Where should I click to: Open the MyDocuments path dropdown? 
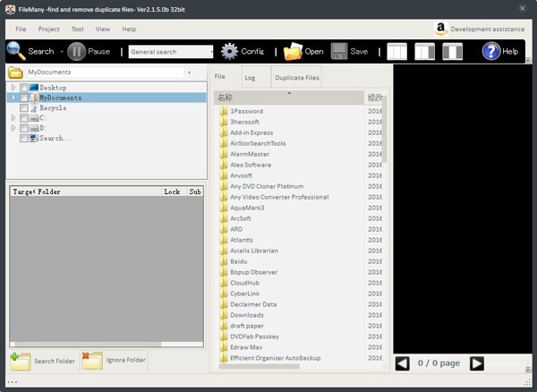[x=189, y=72]
